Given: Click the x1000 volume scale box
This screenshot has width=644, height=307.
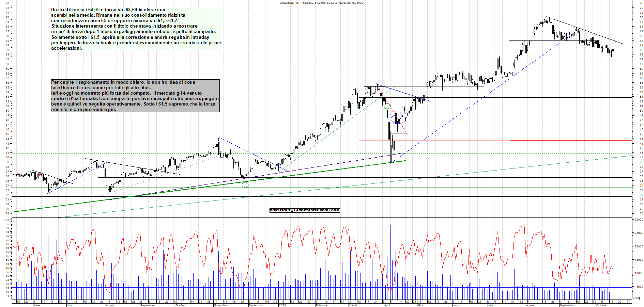Looking at the screenshot, I should pos(636,298).
